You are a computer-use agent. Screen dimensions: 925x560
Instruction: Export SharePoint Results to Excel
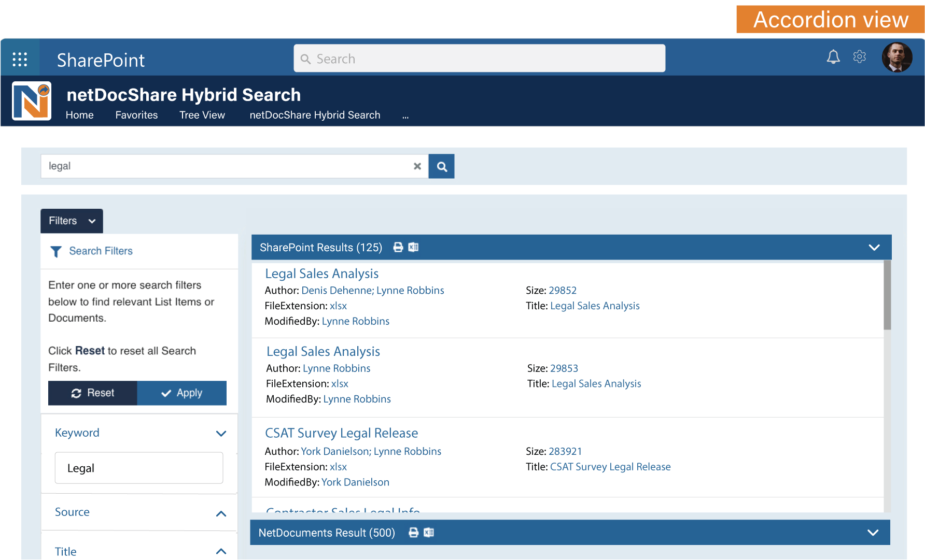click(x=413, y=247)
